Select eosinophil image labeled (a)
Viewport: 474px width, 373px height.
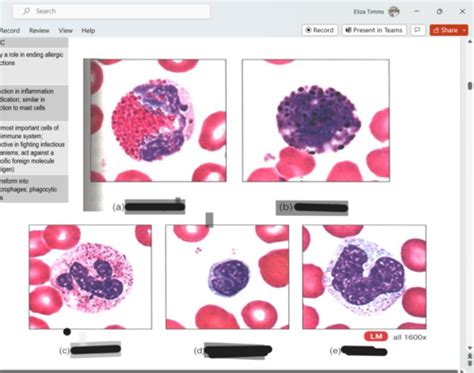(x=158, y=120)
